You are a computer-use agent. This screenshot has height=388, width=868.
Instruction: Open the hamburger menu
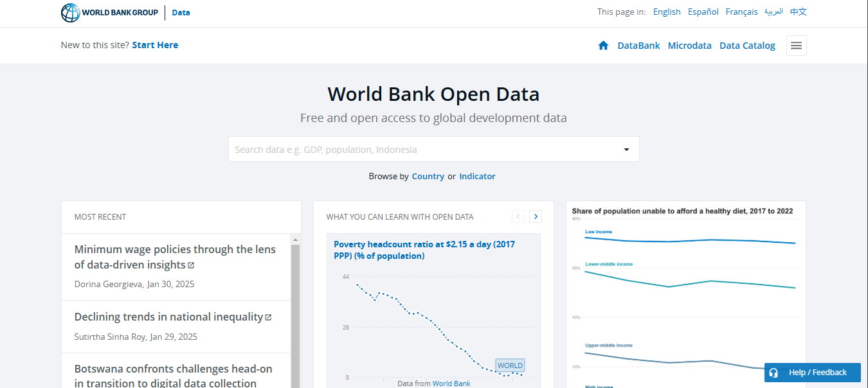click(796, 46)
